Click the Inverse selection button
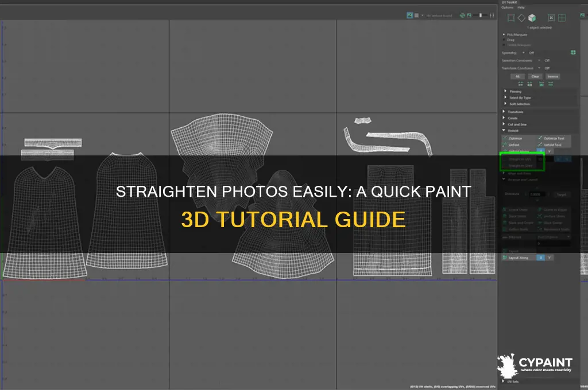Image resolution: width=588 pixels, height=390 pixels. pyautogui.click(x=553, y=76)
